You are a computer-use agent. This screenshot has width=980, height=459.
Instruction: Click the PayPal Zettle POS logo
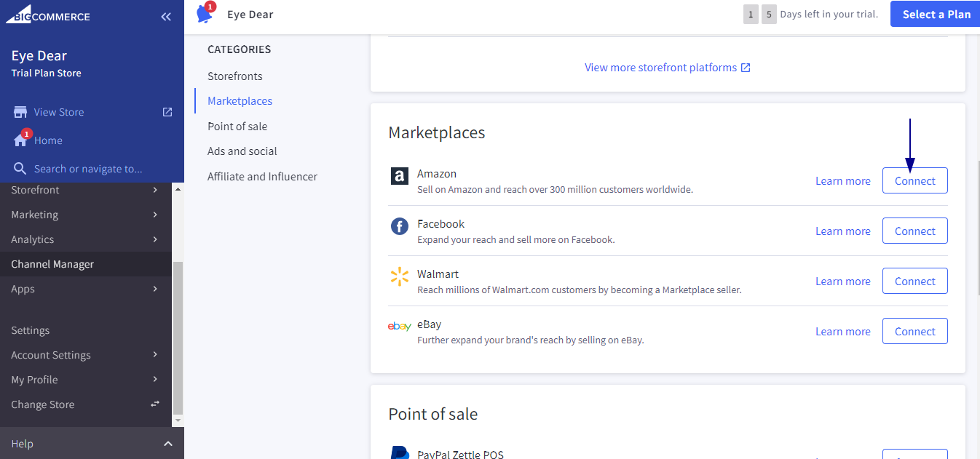tap(400, 452)
